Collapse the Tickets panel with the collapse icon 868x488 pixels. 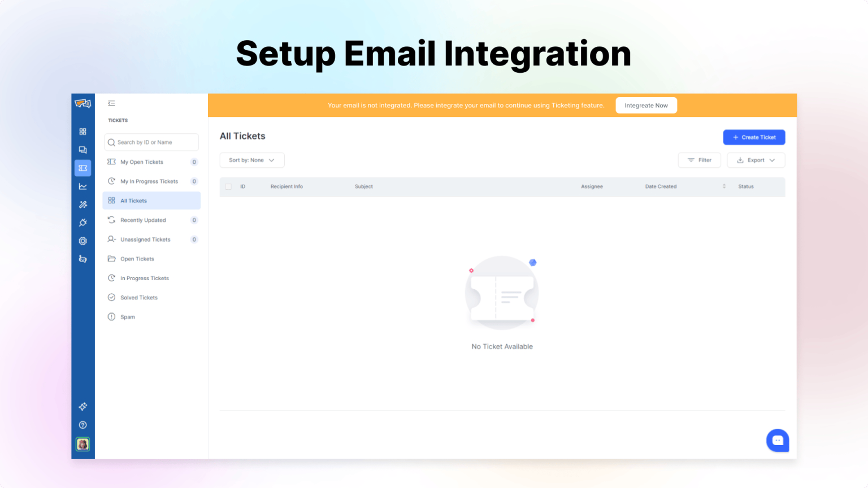(111, 103)
